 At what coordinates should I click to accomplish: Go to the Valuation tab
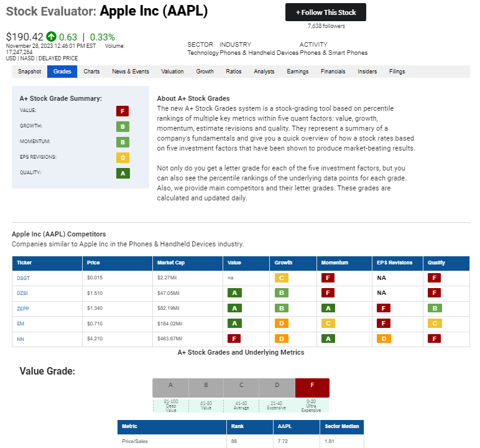click(x=172, y=72)
